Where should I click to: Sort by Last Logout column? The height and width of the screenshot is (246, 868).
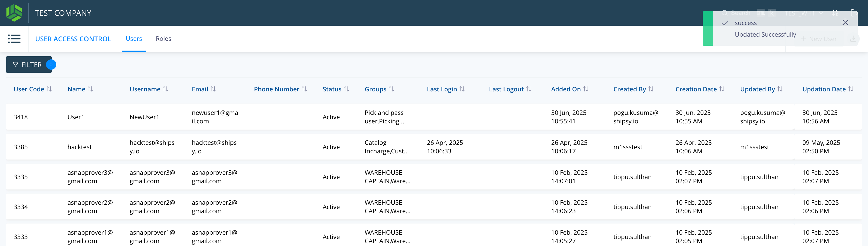tap(529, 89)
